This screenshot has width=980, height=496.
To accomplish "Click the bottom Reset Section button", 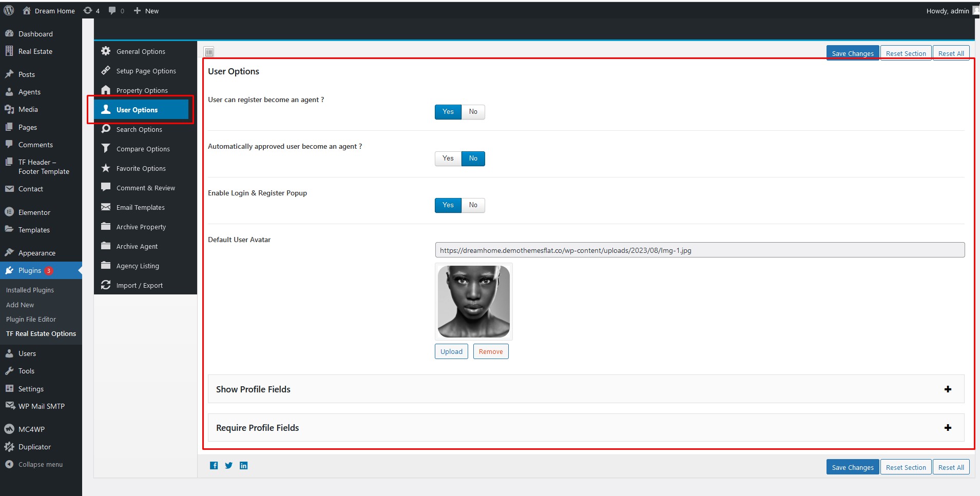I will coord(906,467).
